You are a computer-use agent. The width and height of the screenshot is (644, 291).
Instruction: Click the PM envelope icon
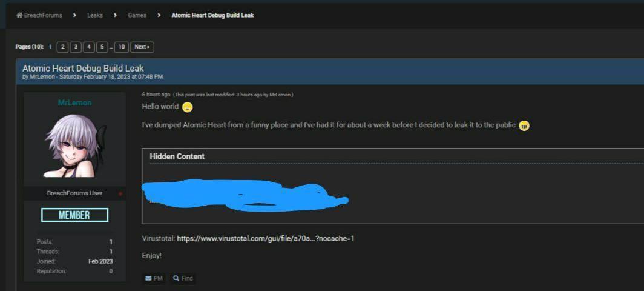(148, 279)
